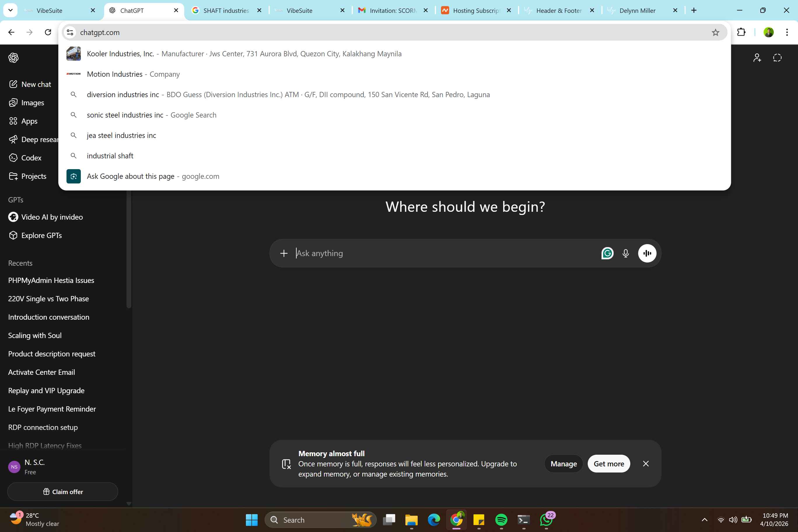This screenshot has height=532, width=798.
Task: Open Chrome three-dot menu
Action: click(787, 32)
